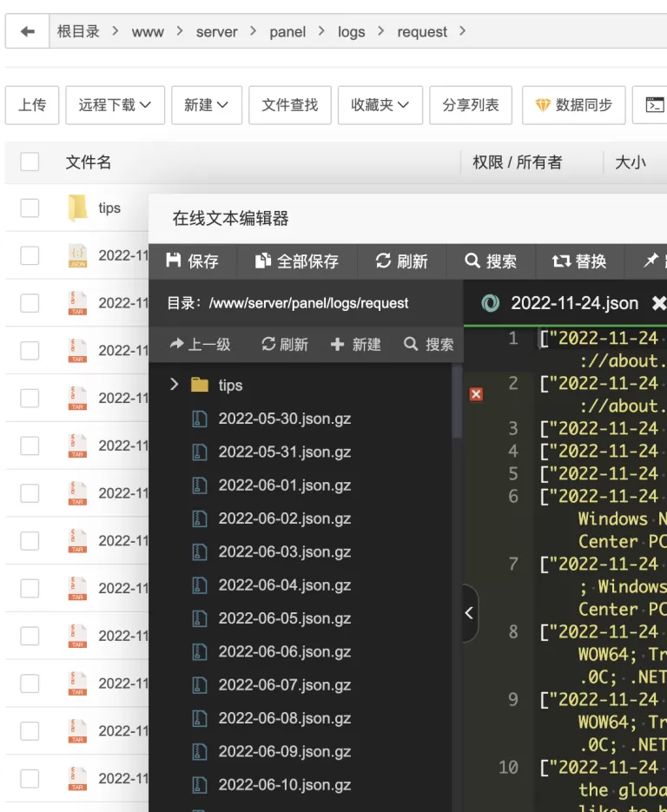Collapse the sidebar with the left chevron
Image resolution: width=667 pixels, height=812 pixels.
pyautogui.click(x=469, y=613)
